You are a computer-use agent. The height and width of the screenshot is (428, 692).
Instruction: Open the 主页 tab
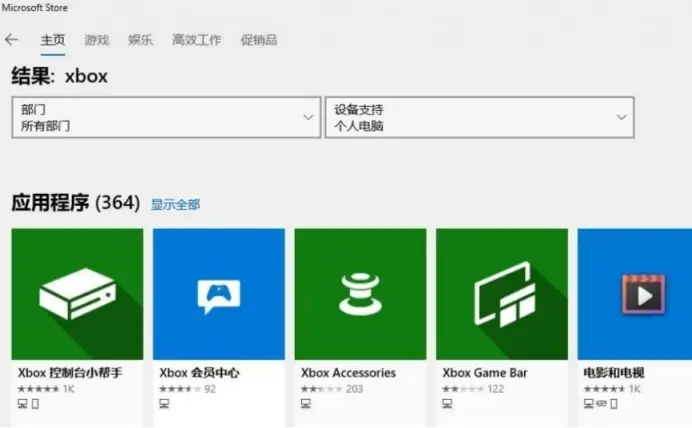pos(53,40)
